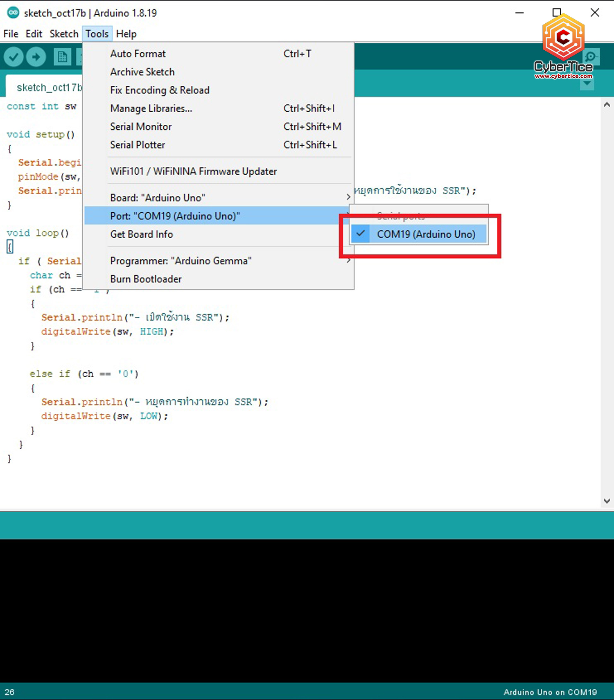Open the File menu
Image resolution: width=614 pixels, height=700 pixels.
pyautogui.click(x=11, y=34)
